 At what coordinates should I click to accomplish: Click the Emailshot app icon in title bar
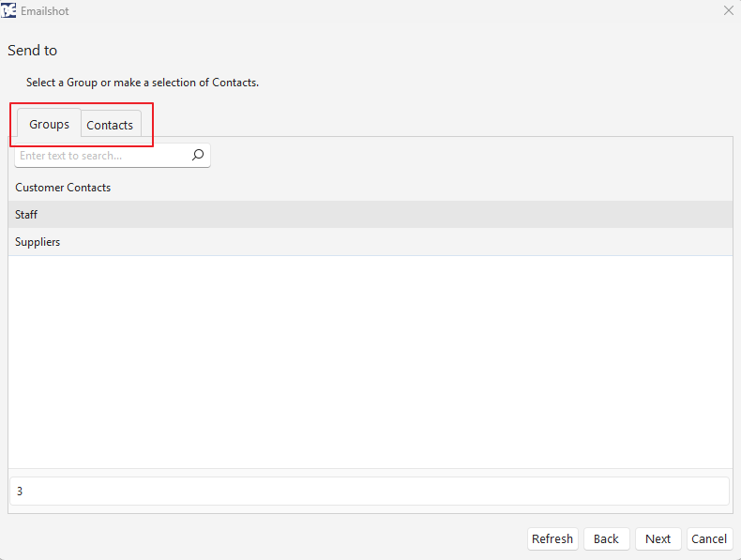pos(8,10)
